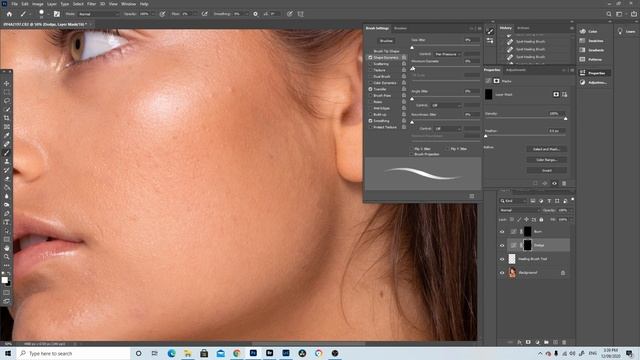This screenshot has height=360, width=640.
Task: Open the Image menu
Action: [x=38, y=4]
